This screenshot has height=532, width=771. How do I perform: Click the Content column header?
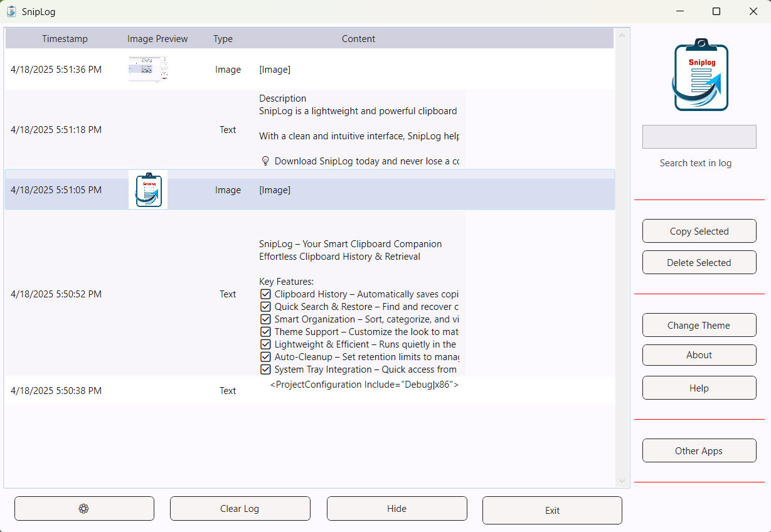click(x=358, y=39)
